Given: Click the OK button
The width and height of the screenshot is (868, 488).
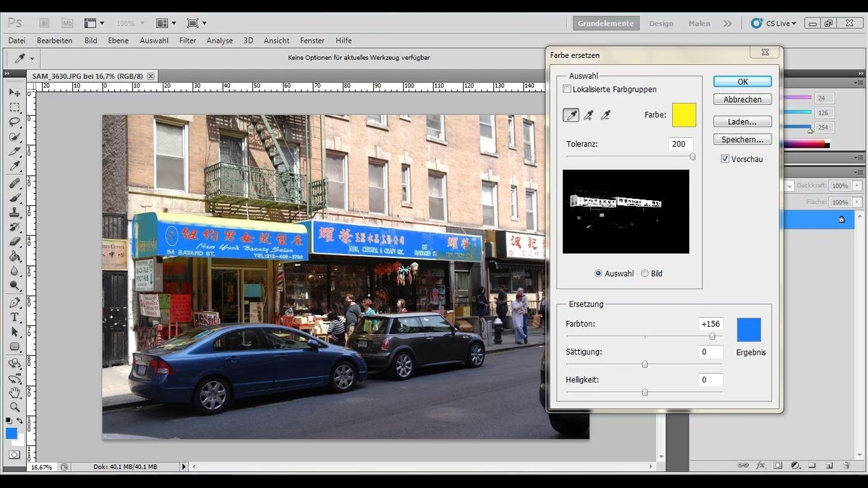Looking at the screenshot, I should click(741, 81).
